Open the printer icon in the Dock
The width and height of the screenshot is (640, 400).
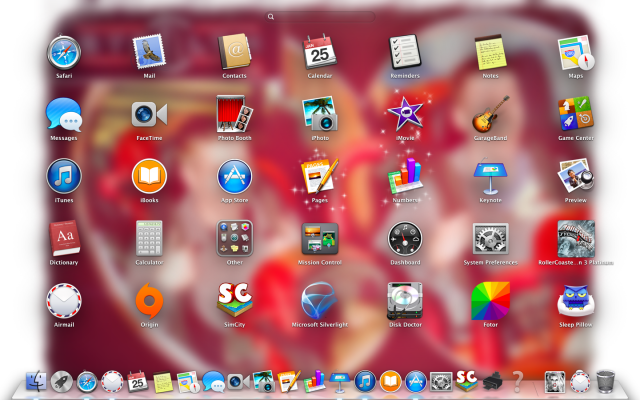[492, 382]
